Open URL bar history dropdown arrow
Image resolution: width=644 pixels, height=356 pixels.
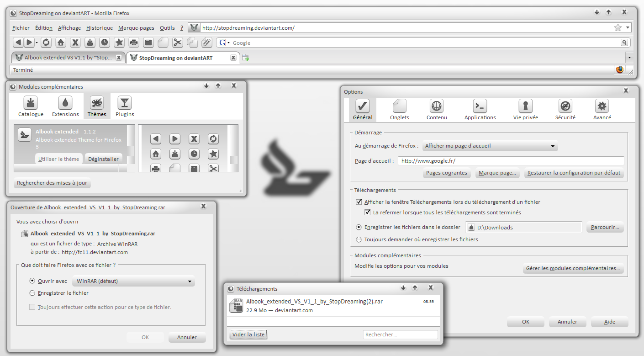pos(628,28)
